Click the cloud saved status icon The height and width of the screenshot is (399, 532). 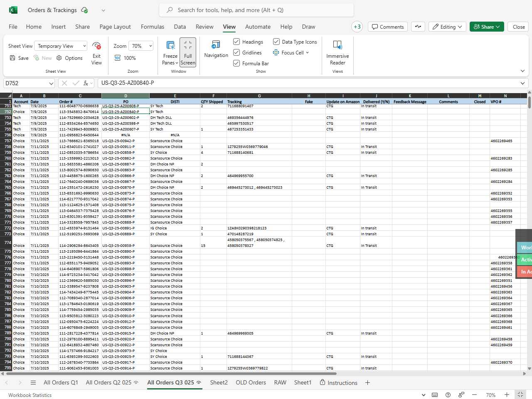84,10
